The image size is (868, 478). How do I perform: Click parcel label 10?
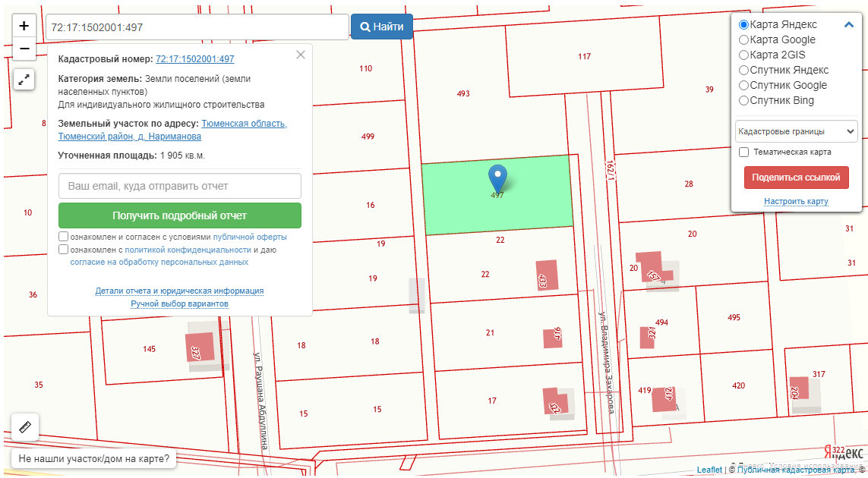27,213
